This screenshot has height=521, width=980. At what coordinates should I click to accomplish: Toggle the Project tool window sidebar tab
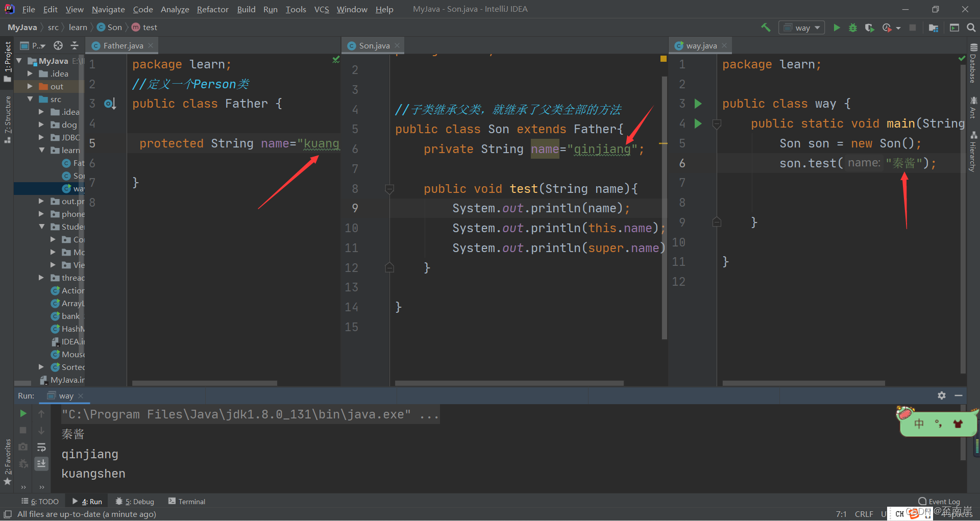tap(7, 61)
